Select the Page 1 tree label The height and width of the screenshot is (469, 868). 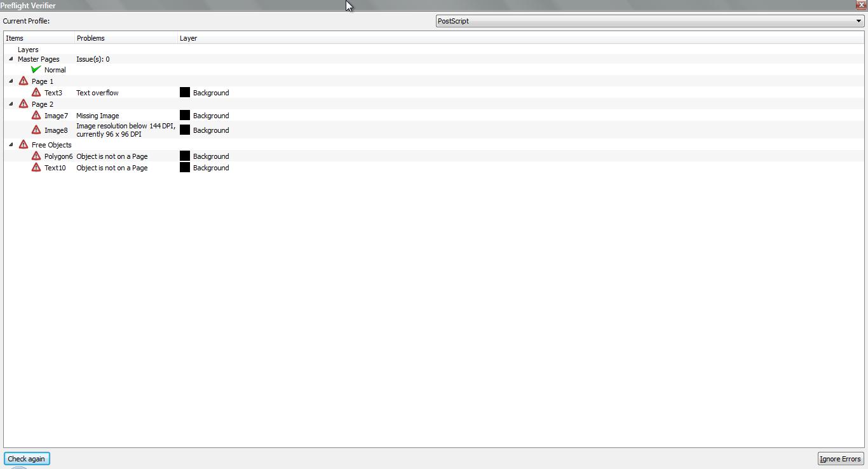point(43,81)
